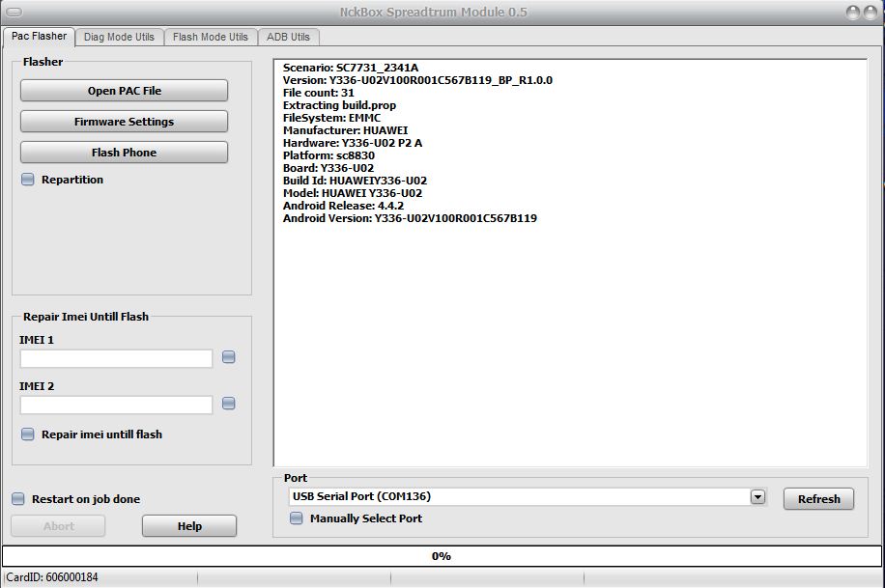Select the 'Hardware: Y336-U02 P2 A' line
This screenshot has height=588, width=885.
(x=353, y=143)
